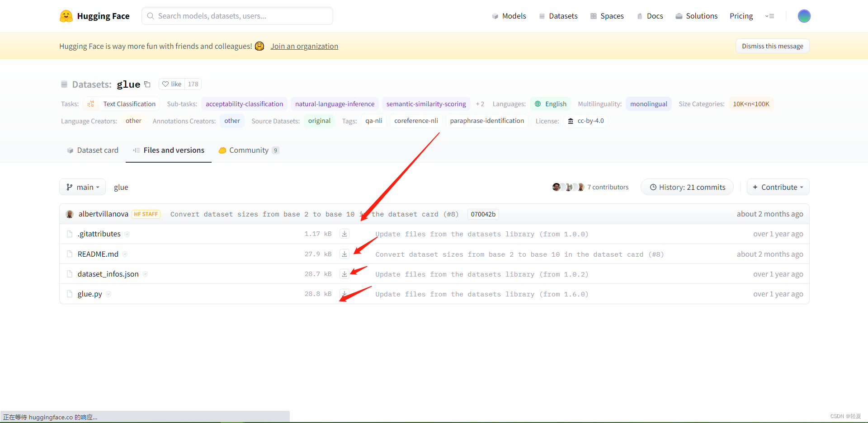Screen dimensions: 868x423
Task: Select the Text Classification task tag
Action: [122, 104]
